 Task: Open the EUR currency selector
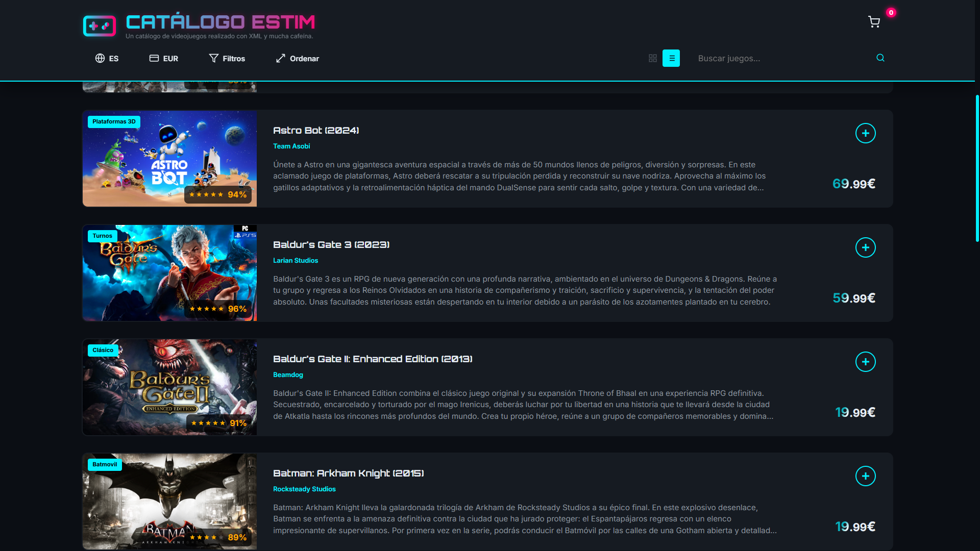pyautogui.click(x=164, y=58)
